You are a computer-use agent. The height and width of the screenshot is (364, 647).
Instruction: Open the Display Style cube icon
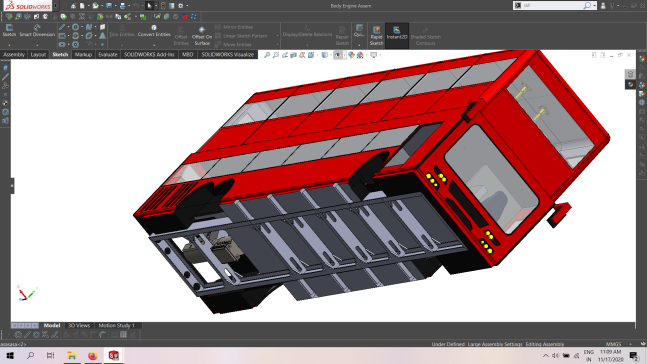(x=325, y=55)
